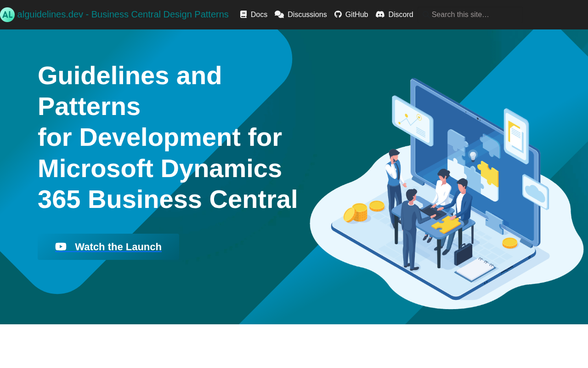This screenshot has height=368, width=588.
Task: Click the YouTube play icon
Action: point(61,247)
